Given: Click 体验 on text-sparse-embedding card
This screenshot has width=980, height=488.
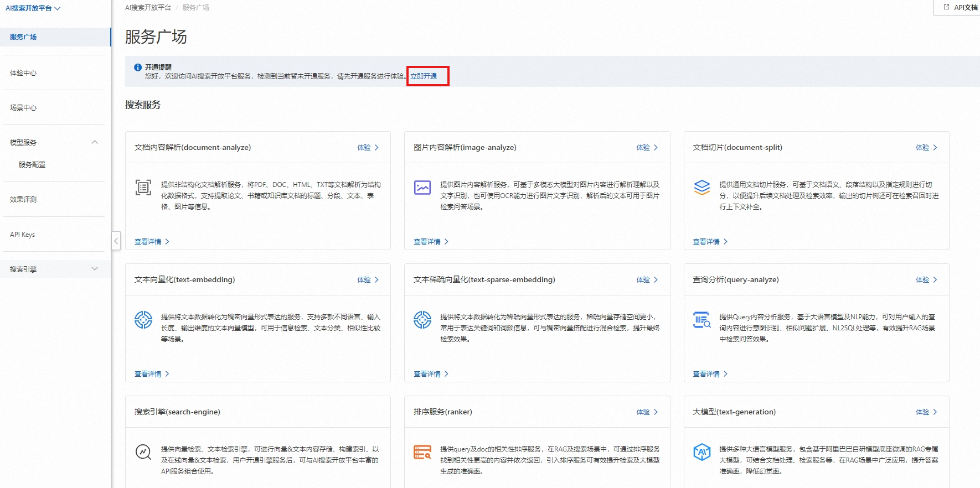Looking at the screenshot, I should point(647,280).
